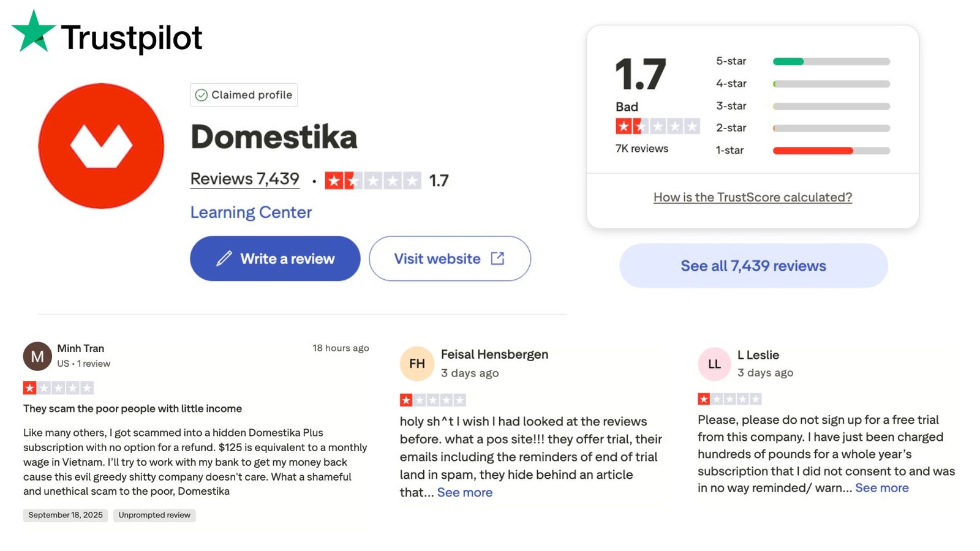Click the star rating beside Reviews 7,439
This screenshot has width=980, height=551.
pyautogui.click(x=372, y=181)
